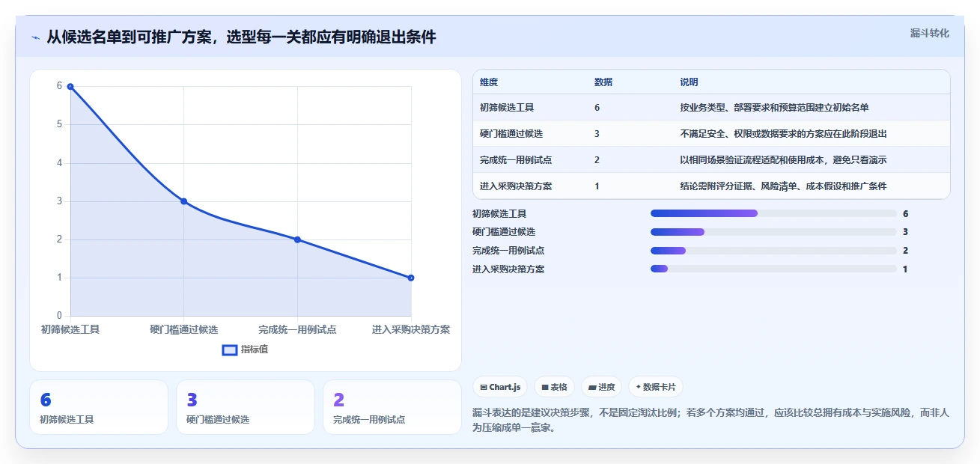Click the 数据 column header

(x=603, y=82)
